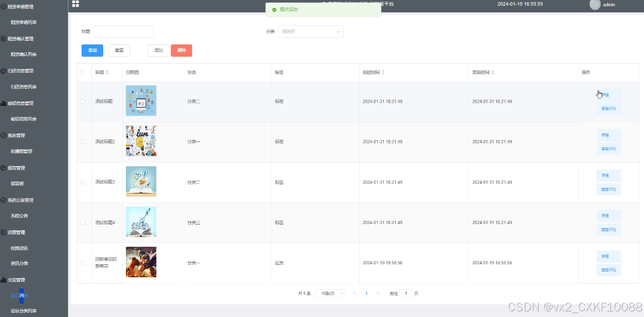Click the 共 5 条 total count

304,293
